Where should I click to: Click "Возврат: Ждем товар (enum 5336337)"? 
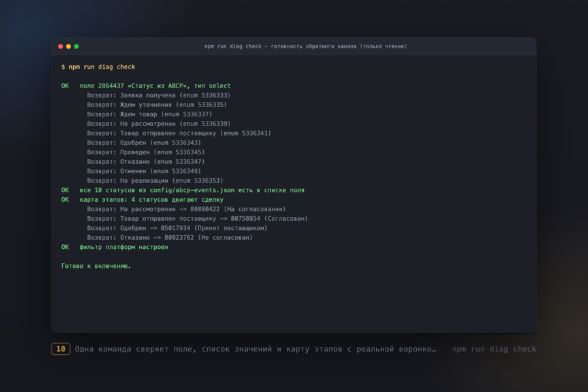(x=150, y=114)
